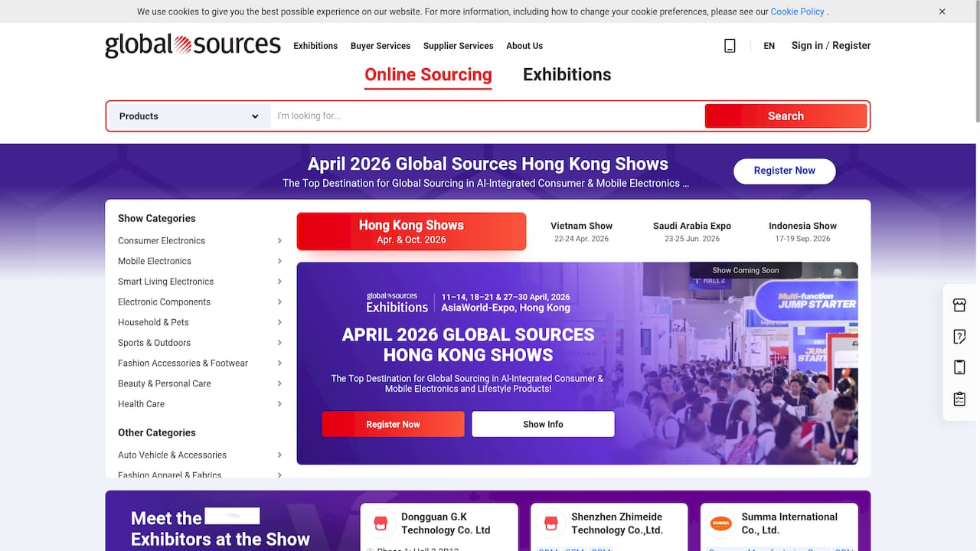Switch to the Online Sourcing tab
The height and width of the screenshot is (551, 980).
[x=428, y=75]
